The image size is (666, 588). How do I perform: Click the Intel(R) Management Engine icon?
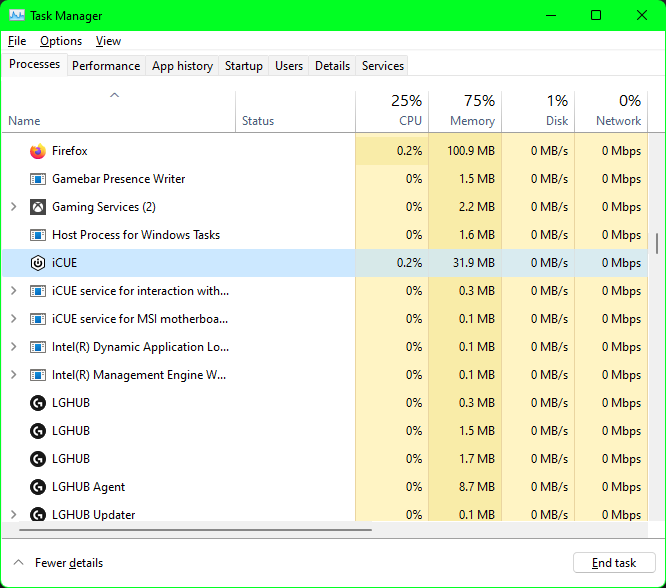pos(38,375)
